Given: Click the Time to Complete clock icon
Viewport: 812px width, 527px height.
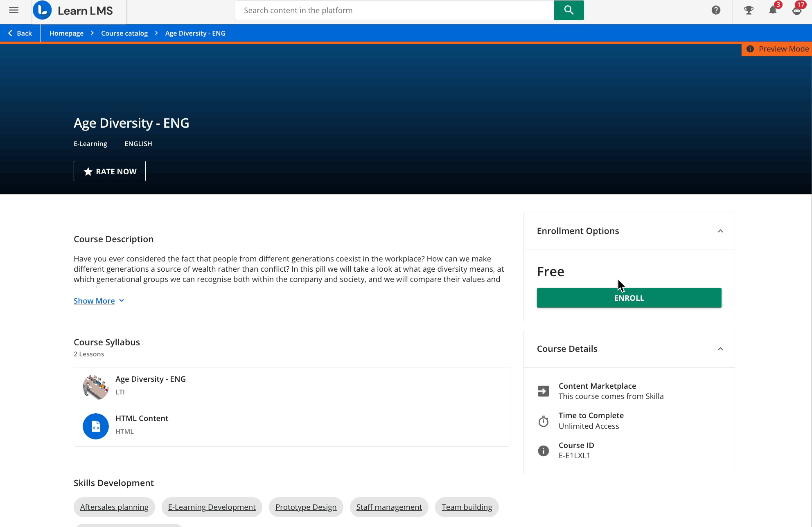Looking at the screenshot, I should 543,421.
